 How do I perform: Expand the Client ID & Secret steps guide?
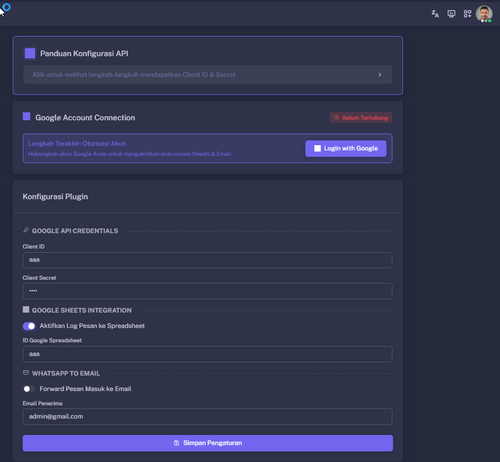pos(207,75)
